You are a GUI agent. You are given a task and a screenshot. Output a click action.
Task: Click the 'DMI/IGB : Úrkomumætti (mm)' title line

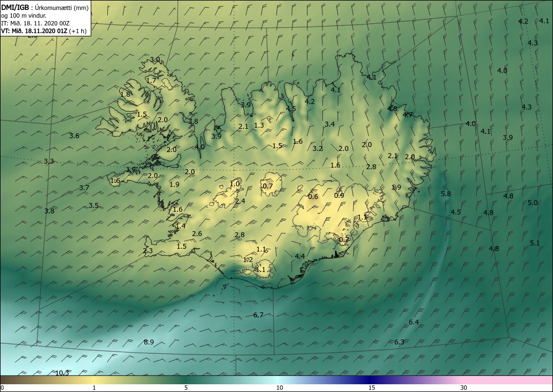45,8
